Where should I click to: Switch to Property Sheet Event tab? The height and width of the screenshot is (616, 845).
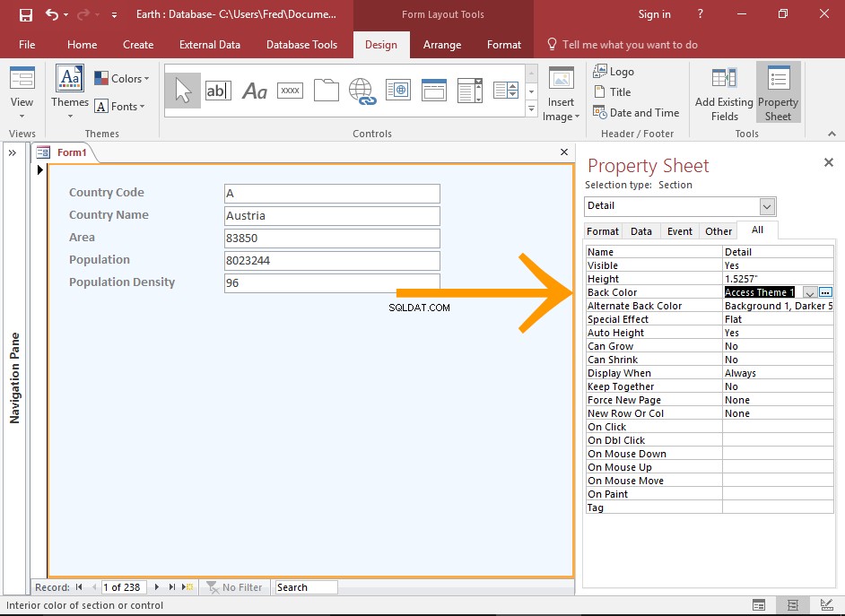[x=680, y=231]
